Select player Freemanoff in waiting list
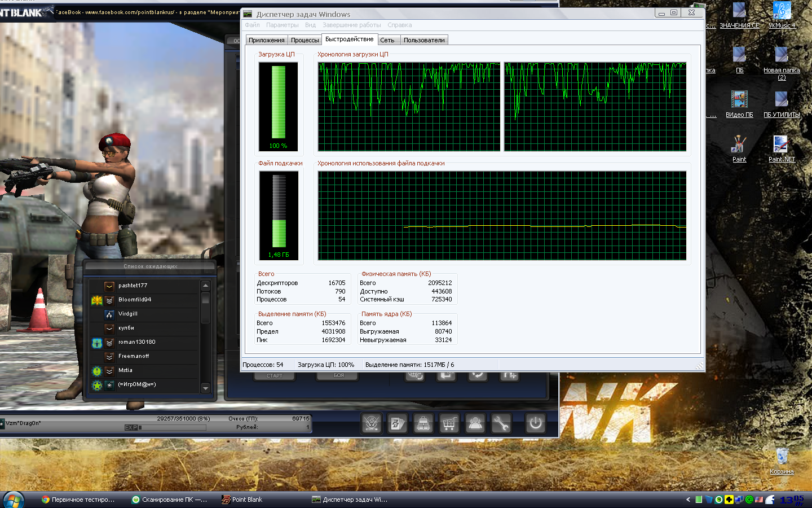This screenshot has height=508, width=812. 144,357
